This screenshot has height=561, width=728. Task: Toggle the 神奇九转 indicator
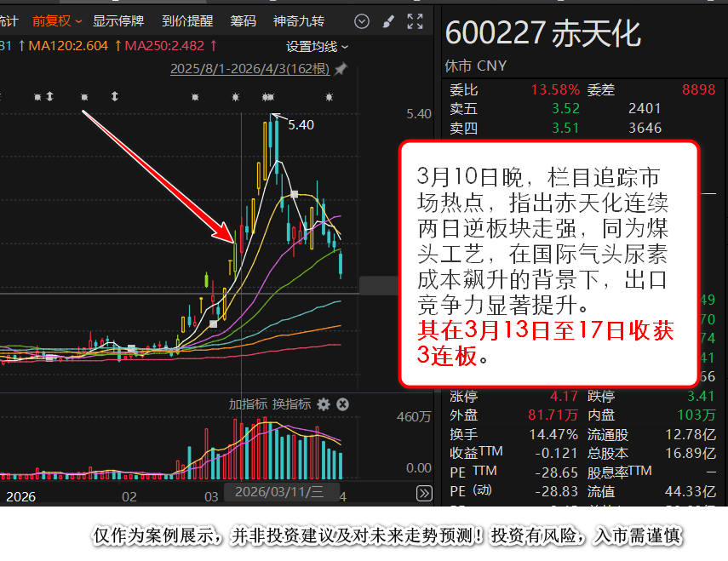[x=299, y=21]
